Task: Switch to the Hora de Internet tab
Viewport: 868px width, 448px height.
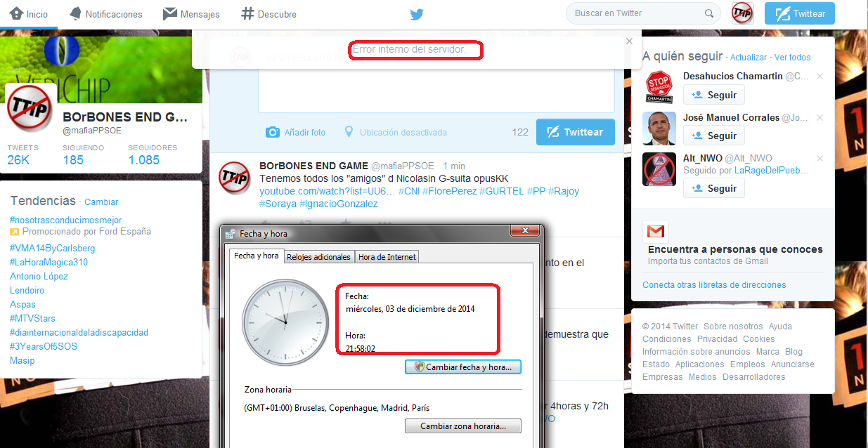Action: pos(387,257)
